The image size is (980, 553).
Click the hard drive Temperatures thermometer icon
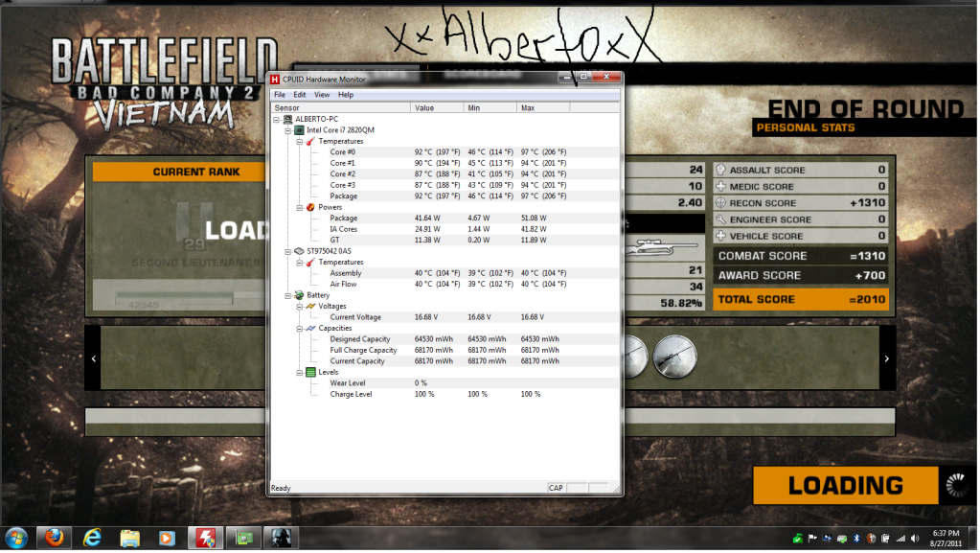click(x=310, y=262)
